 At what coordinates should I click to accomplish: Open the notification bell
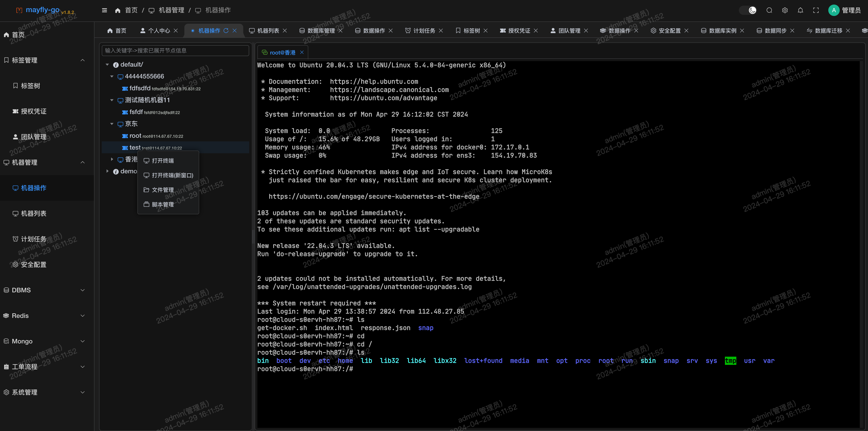pyautogui.click(x=800, y=10)
